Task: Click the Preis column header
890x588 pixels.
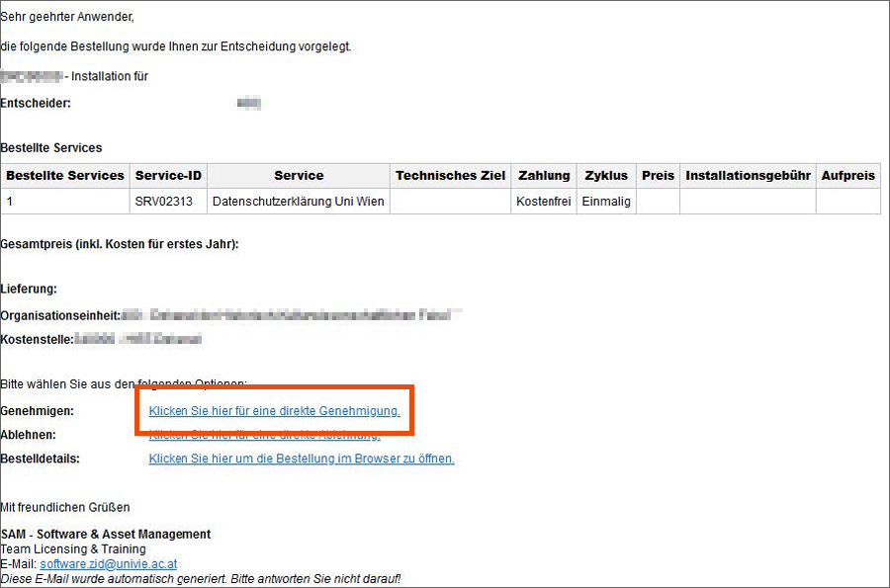Action: point(658,176)
